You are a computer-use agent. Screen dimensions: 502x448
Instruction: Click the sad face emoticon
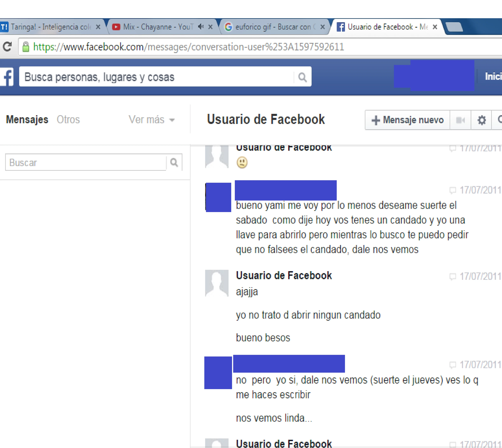pyautogui.click(x=242, y=162)
